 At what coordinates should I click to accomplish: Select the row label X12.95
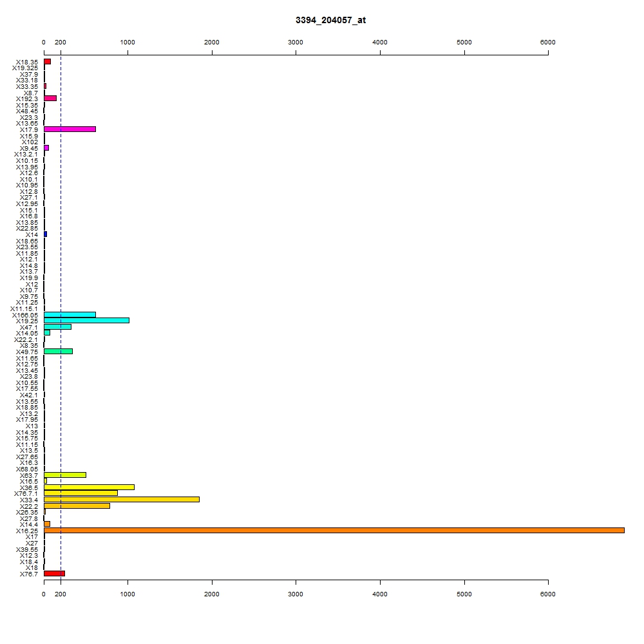(26, 204)
